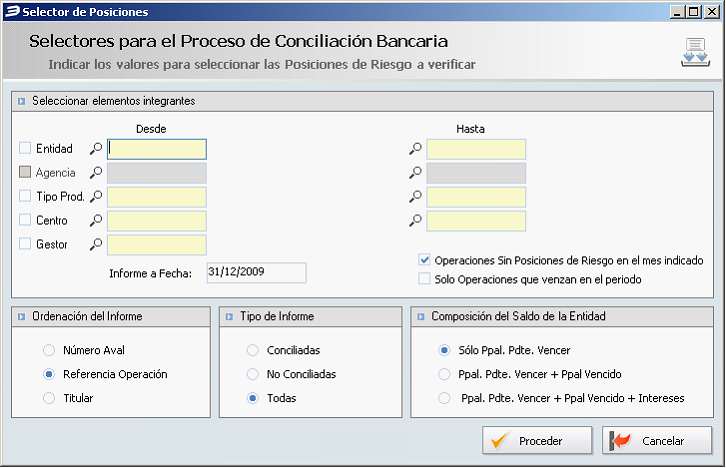Screen dimensions: 726x468
Task: Open the Entidad Hasta lookup magnifier
Action: point(415,149)
